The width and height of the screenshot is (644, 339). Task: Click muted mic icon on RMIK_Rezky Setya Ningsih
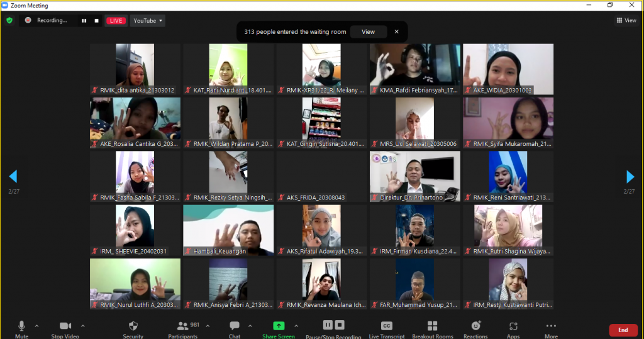click(x=187, y=197)
